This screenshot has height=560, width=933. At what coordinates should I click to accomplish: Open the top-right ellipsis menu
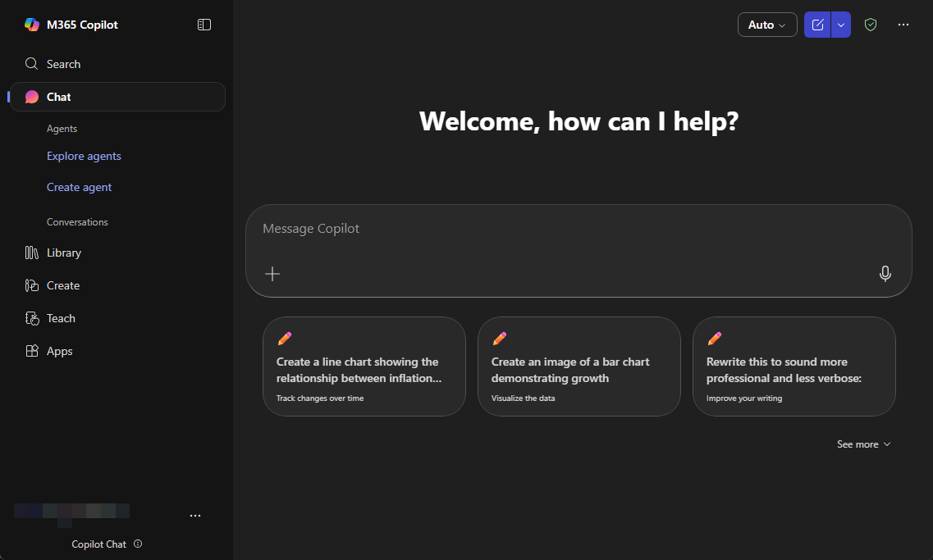903,25
